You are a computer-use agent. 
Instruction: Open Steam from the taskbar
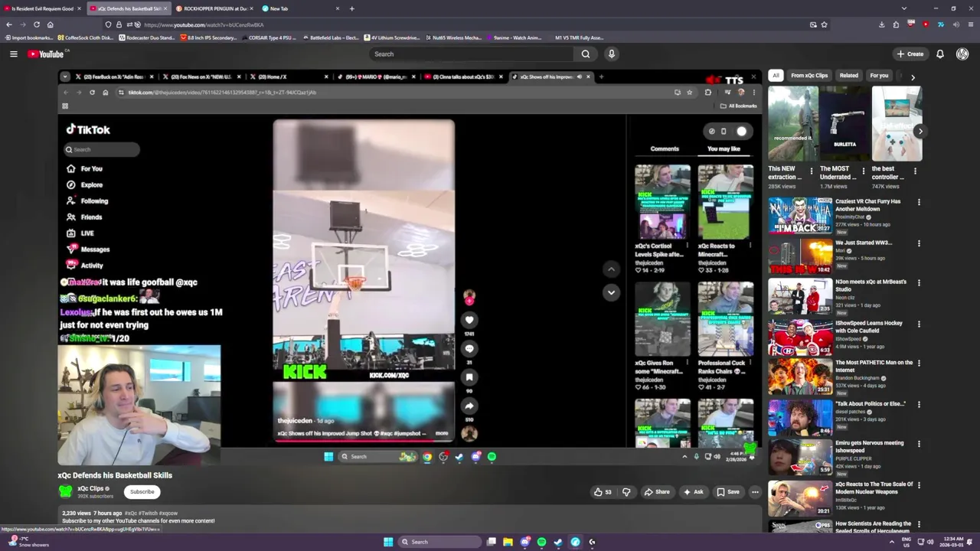(558, 542)
